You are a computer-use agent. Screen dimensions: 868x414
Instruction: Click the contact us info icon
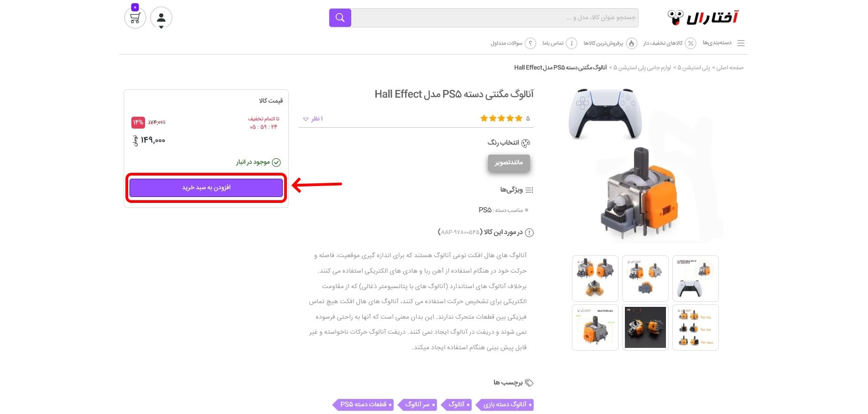pyautogui.click(x=572, y=43)
